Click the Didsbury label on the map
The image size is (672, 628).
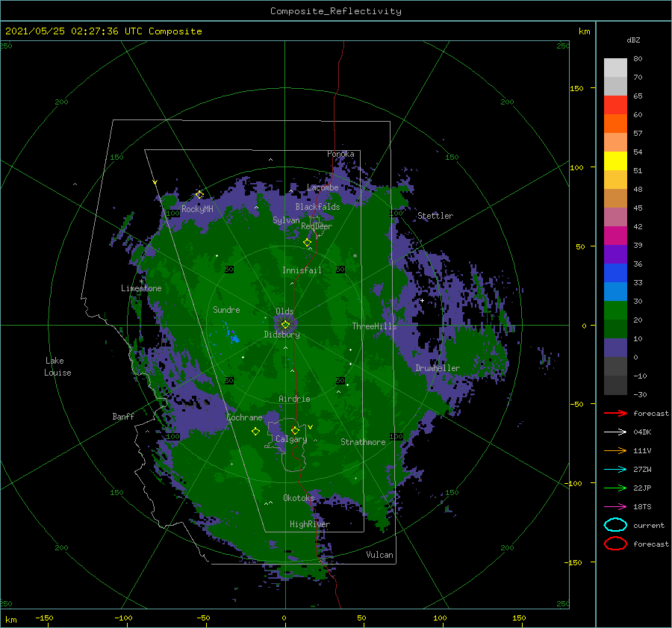[281, 335]
